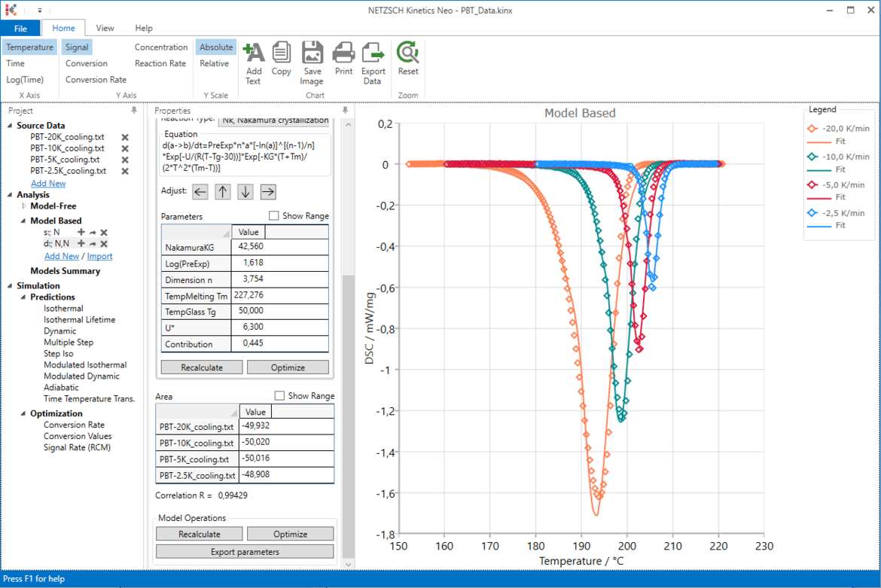Viewport: 881px width, 588px height.
Task: Click the plus icon beside model d:; N,N
Action: coord(81,243)
